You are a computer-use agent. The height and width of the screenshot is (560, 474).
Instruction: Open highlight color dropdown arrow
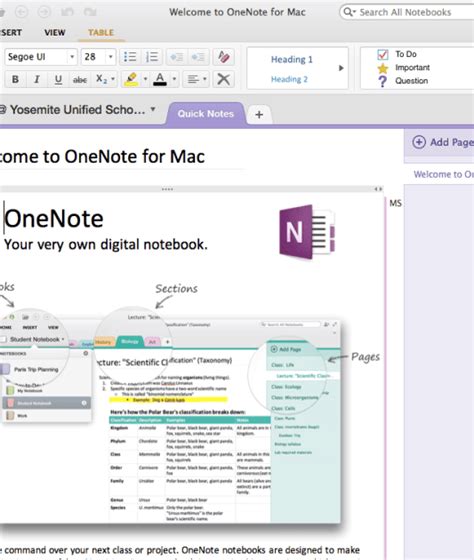[145, 79]
